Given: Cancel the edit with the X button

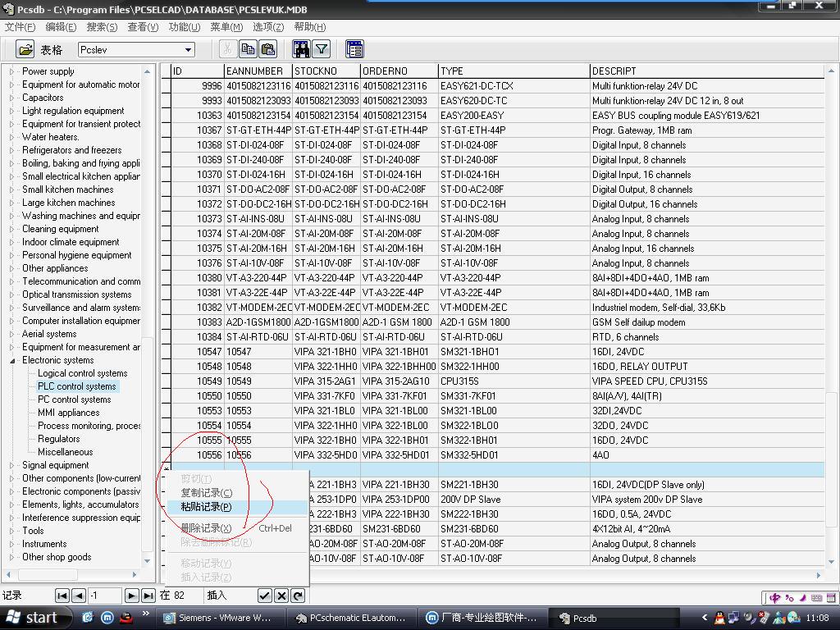Looking at the screenshot, I should tap(282, 596).
